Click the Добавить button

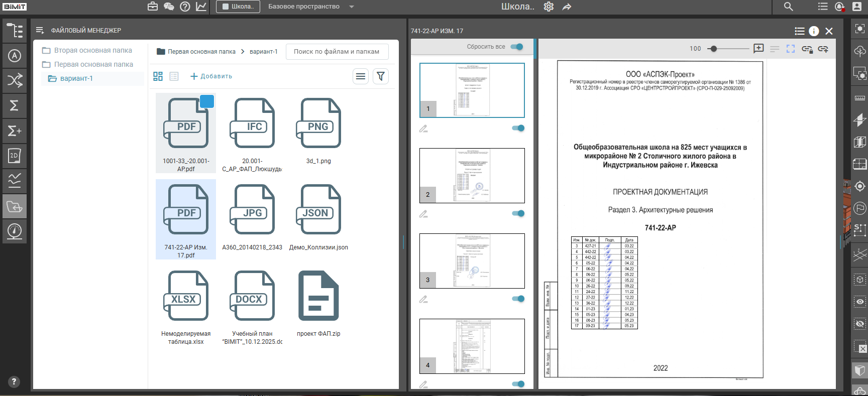click(x=211, y=76)
